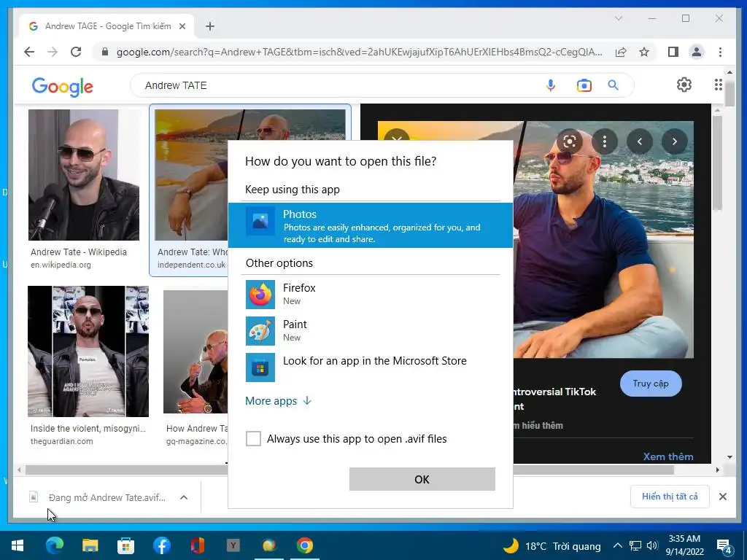
Task: Close the downloads bar
Action: click(723, 497)
